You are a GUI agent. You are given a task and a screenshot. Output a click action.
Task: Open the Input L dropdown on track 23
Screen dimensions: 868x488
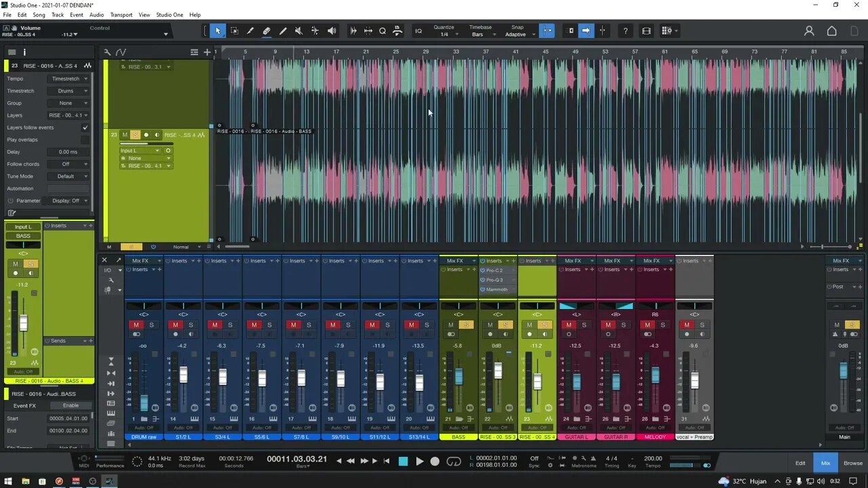coord(140,150)
